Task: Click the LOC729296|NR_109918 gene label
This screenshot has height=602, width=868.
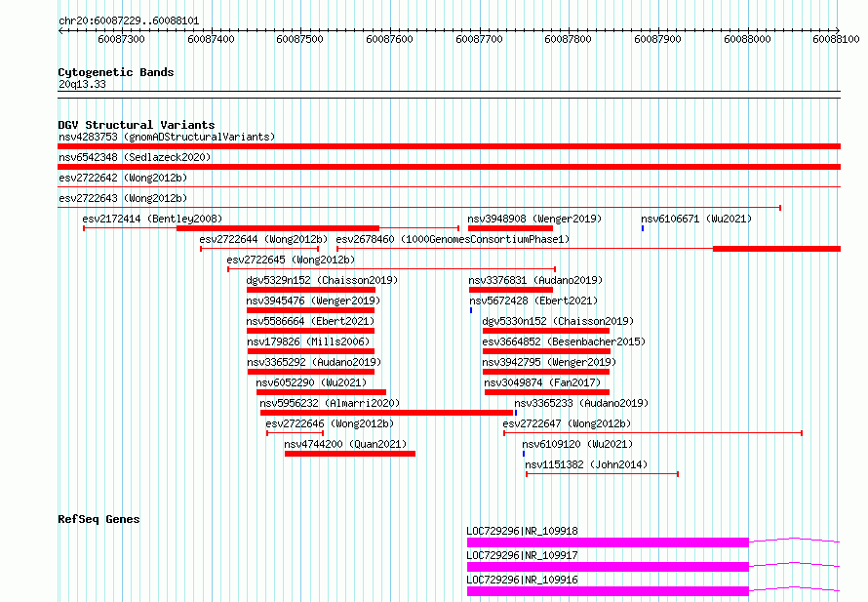Action: click(522, 531)
